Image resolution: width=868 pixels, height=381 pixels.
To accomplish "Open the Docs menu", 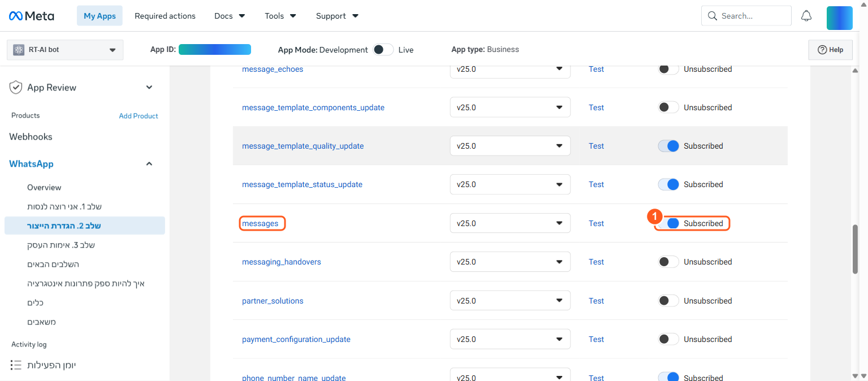I will point(230,16).
